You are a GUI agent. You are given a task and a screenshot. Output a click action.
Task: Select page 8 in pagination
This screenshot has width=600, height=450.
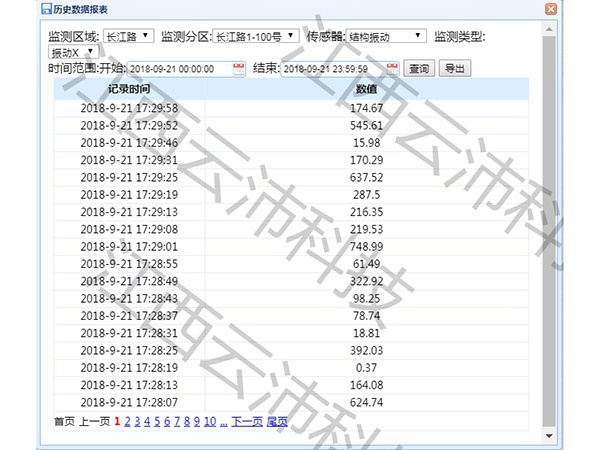click(x=187, y=422)
